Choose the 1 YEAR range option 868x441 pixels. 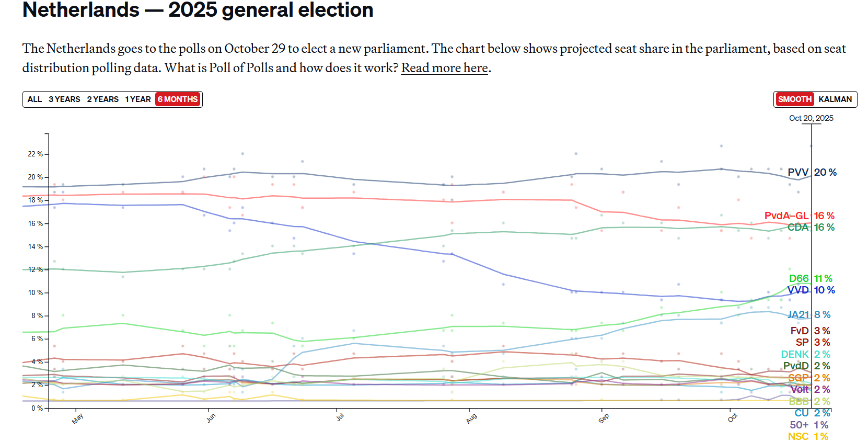(x=137, y=99)
